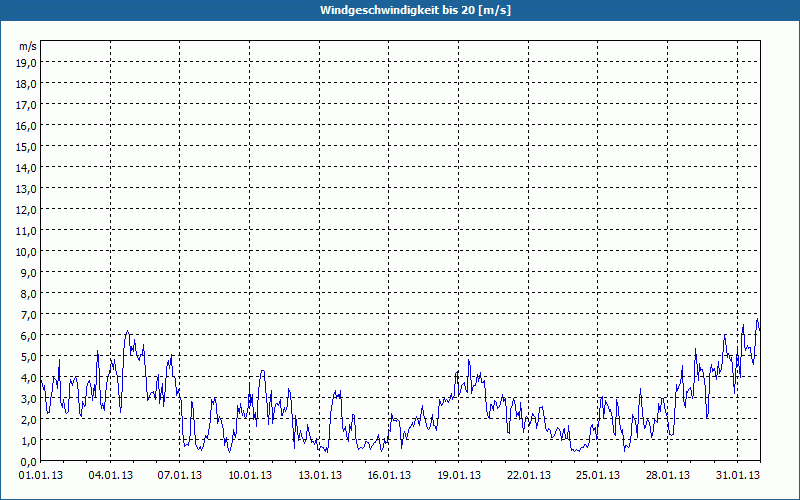Select the 17,0 y-axis value
The image size is (800, 500).
(28, 105)
